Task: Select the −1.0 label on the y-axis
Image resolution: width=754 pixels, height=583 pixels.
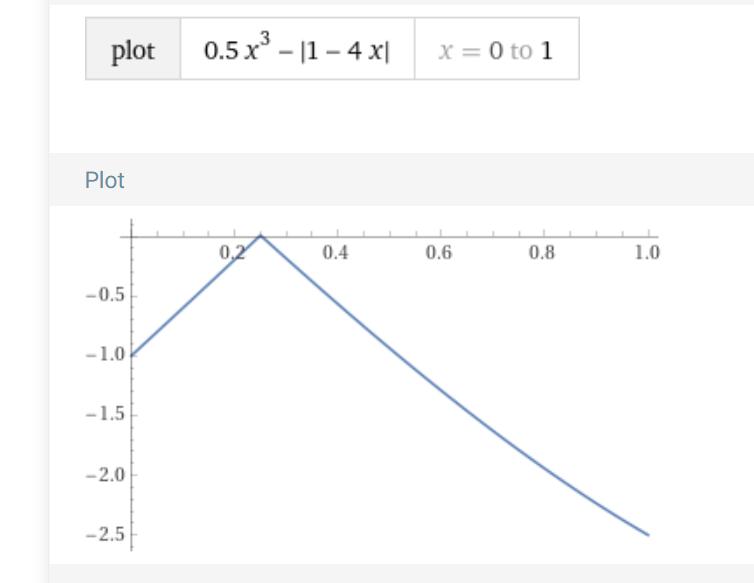Action: click(x=104, y=355)
